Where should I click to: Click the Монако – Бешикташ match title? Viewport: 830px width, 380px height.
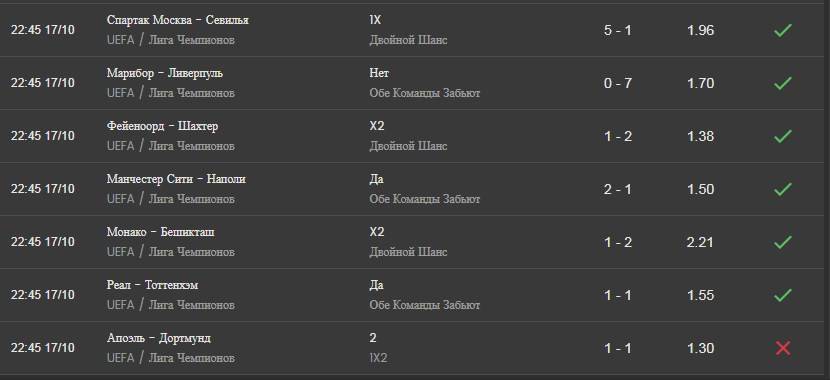(x=161, y=232)
